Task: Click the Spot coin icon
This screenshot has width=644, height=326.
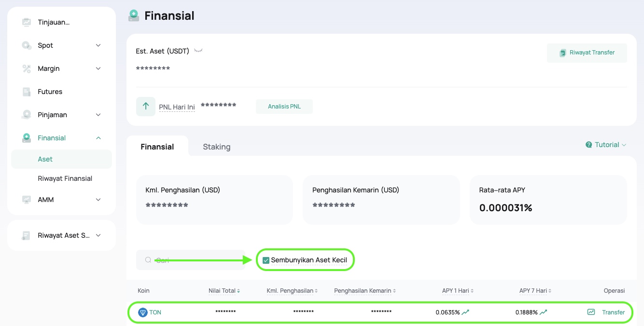Action: [27, 45]
